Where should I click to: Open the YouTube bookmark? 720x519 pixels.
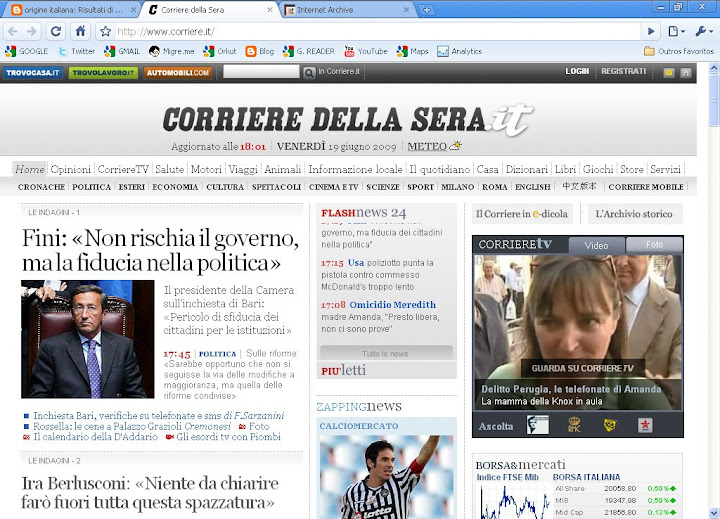tap(366, 51)
